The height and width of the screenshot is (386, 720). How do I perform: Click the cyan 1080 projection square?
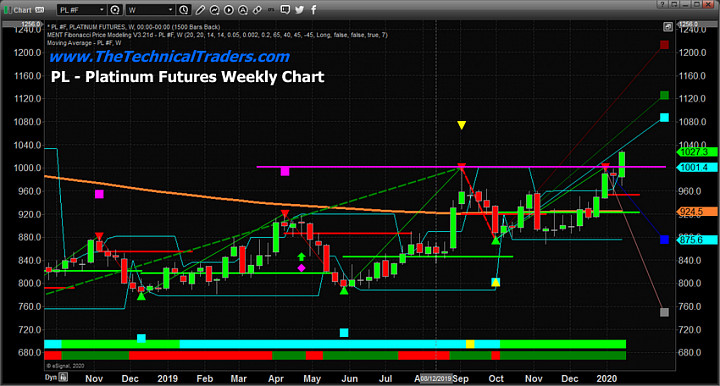pyautogui.click(x=664, y=117)
